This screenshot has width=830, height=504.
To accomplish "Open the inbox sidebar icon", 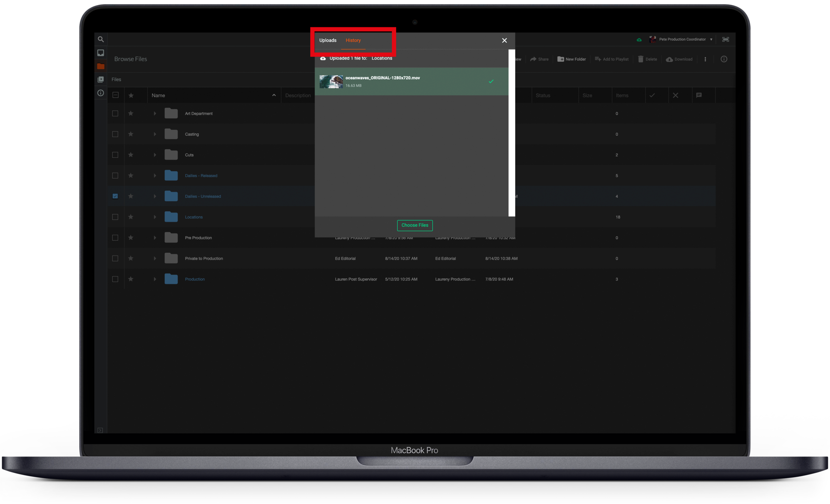I will (x=100, y=53).
